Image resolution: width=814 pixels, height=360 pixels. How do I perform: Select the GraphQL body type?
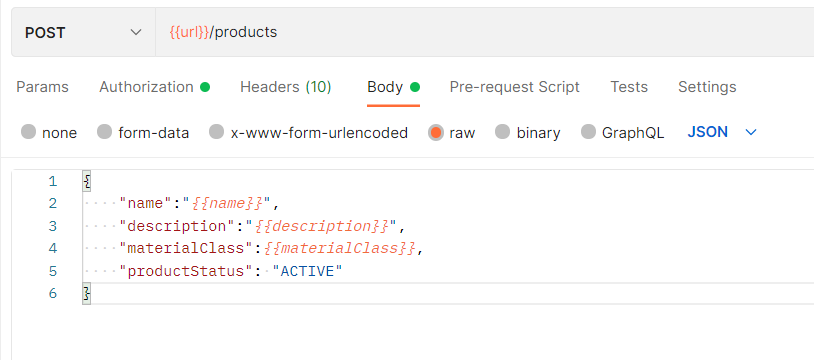pyautogui.click(x=588, y=132)
